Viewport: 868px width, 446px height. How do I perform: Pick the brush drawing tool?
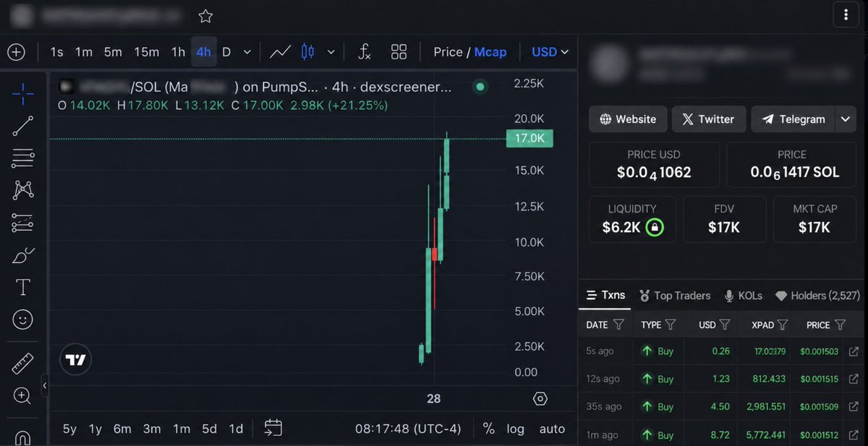coord(23,255)
